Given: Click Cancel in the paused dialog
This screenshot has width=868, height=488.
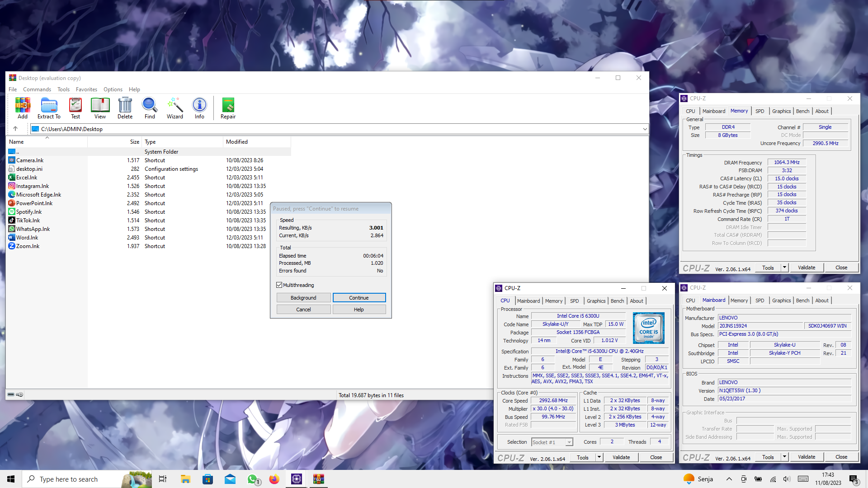Looking at the screenshot, I should tap(303, 310).
